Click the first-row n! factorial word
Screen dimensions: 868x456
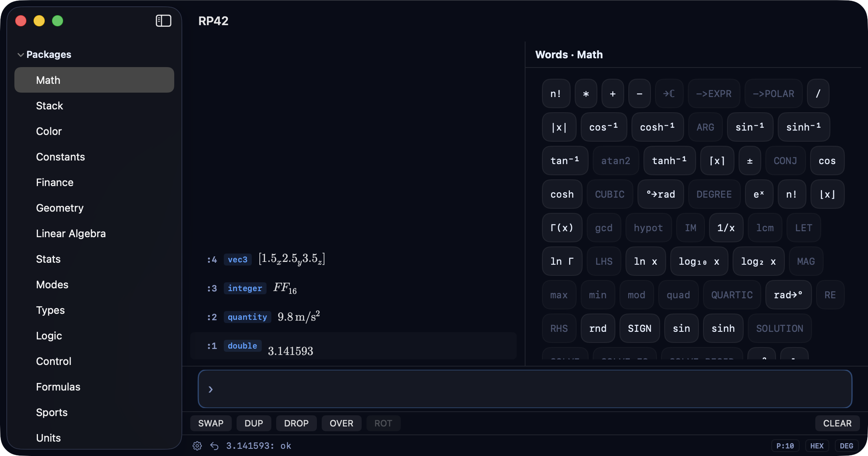[556, 93]
